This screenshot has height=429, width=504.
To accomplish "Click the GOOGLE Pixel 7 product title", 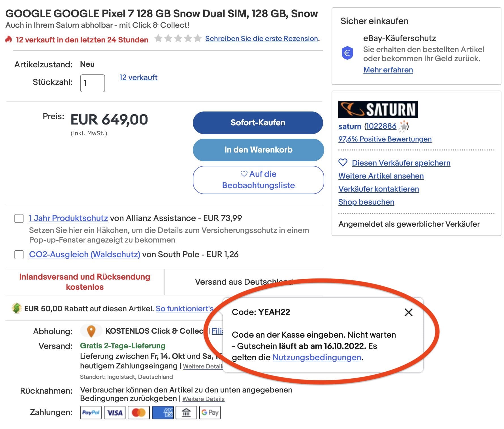I will pyautogui.click(x=161, y=13).
